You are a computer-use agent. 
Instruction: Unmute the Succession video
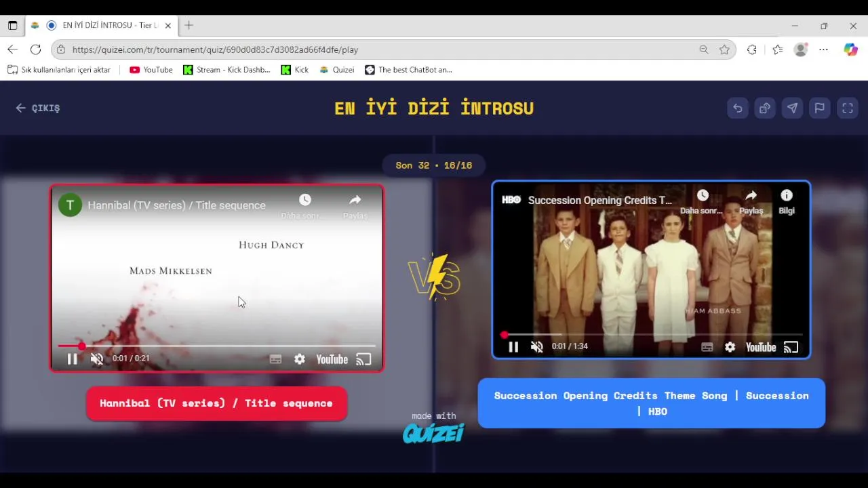537,347
